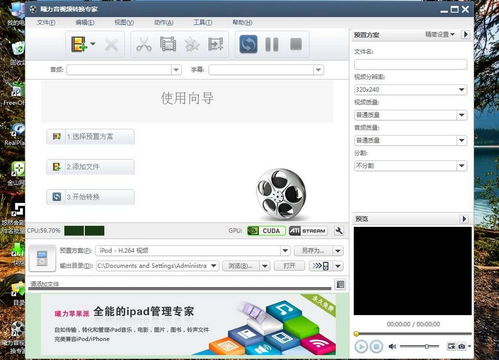499x360 pixels.
Task: Click the list view icon above banner
Action: point(340,284)
